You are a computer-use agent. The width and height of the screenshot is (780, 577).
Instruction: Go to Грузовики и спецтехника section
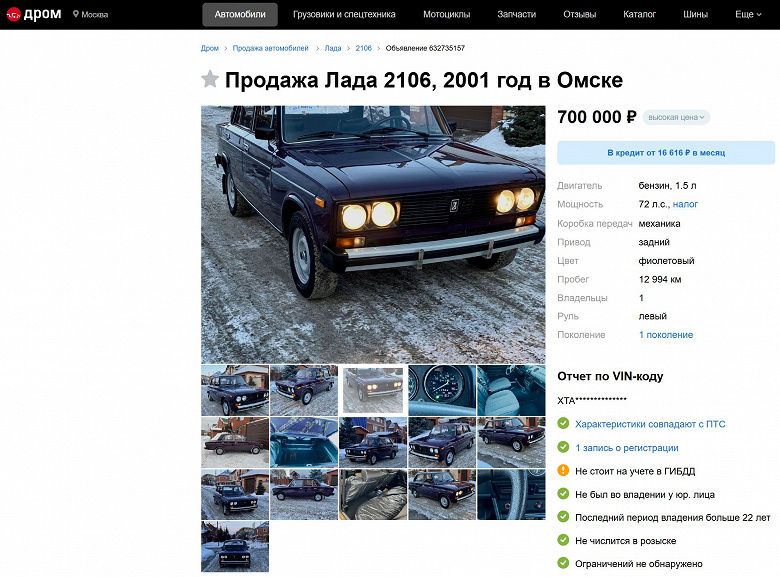tap(344, 14)
